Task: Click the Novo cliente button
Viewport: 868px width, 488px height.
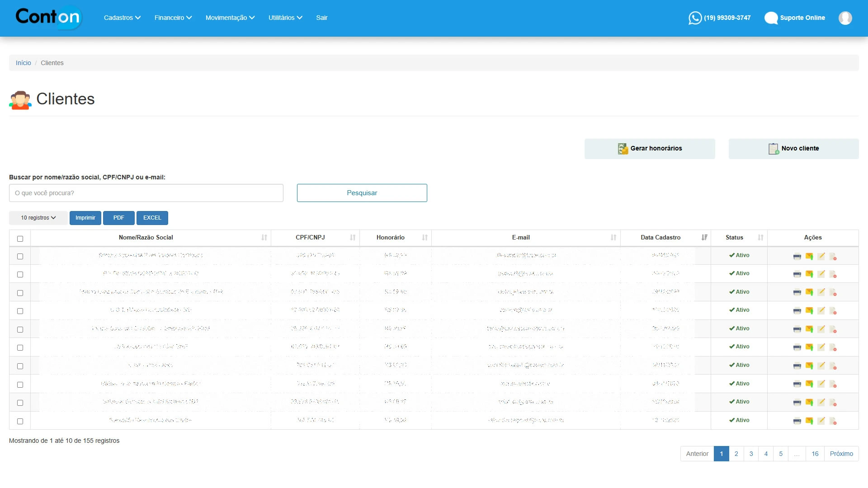Action: click(x=793, y=149)
